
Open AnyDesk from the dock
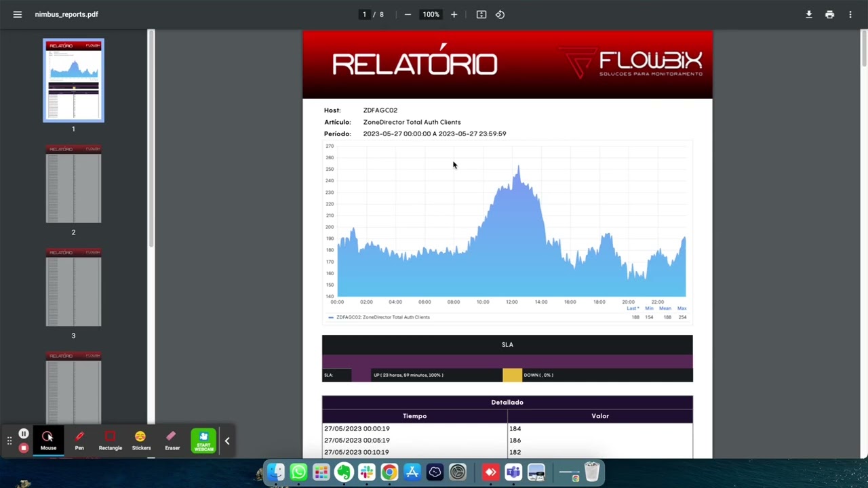point(490,472)
